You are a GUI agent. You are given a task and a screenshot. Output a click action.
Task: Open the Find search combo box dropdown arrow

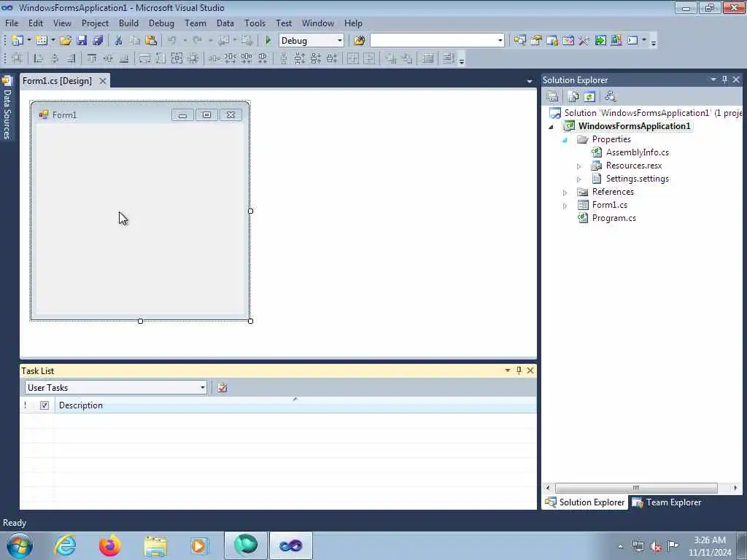(500, 41)
